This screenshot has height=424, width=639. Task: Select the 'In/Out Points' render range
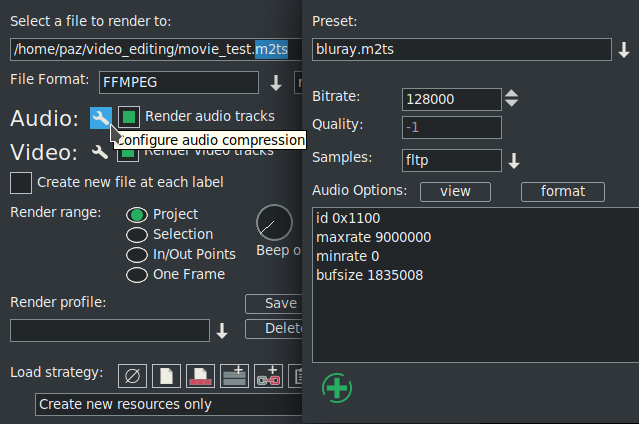coord(137,255)
